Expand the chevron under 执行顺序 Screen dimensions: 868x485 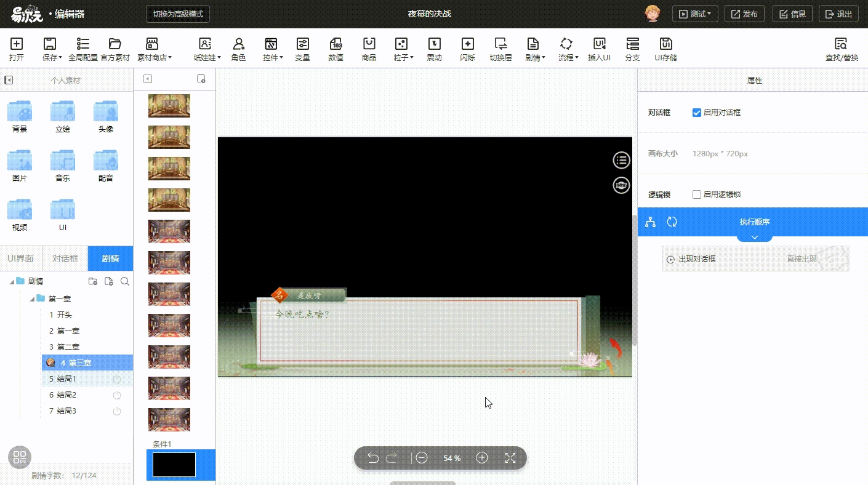(754, 238)
